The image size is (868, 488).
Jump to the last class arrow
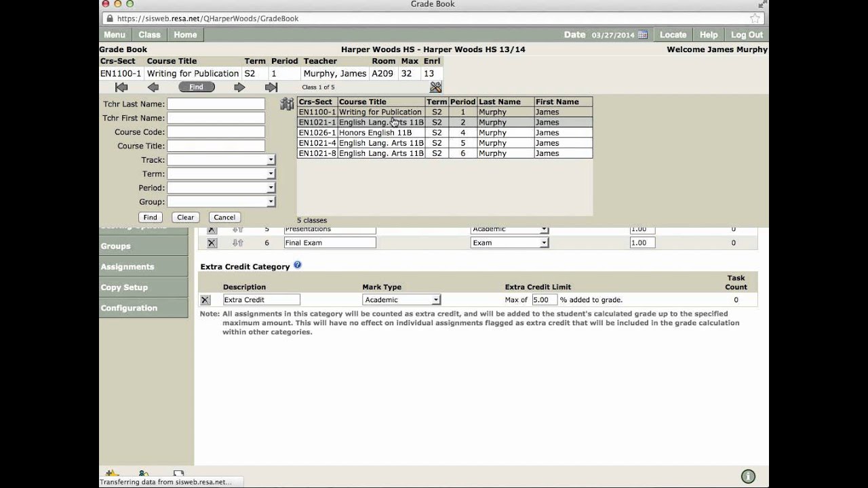[271, 87]
